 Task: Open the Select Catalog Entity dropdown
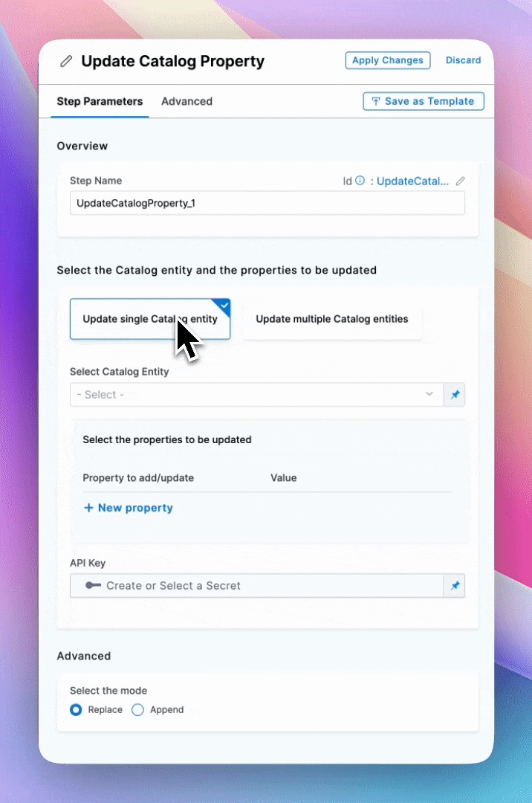[x=253, y=395]
